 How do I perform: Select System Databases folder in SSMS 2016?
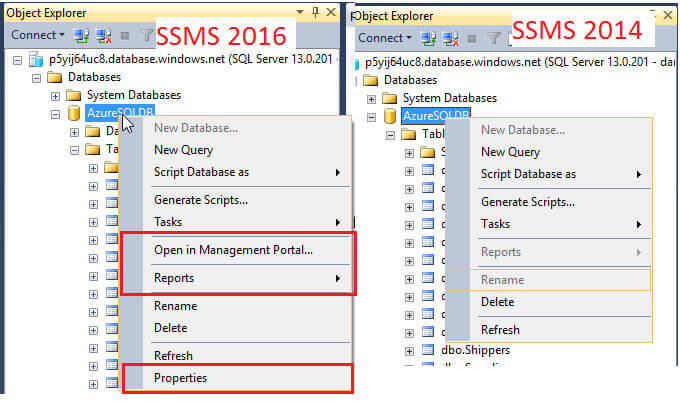134,95
